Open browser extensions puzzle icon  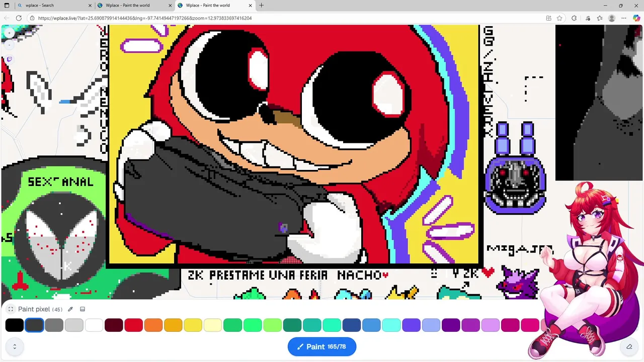574,18
